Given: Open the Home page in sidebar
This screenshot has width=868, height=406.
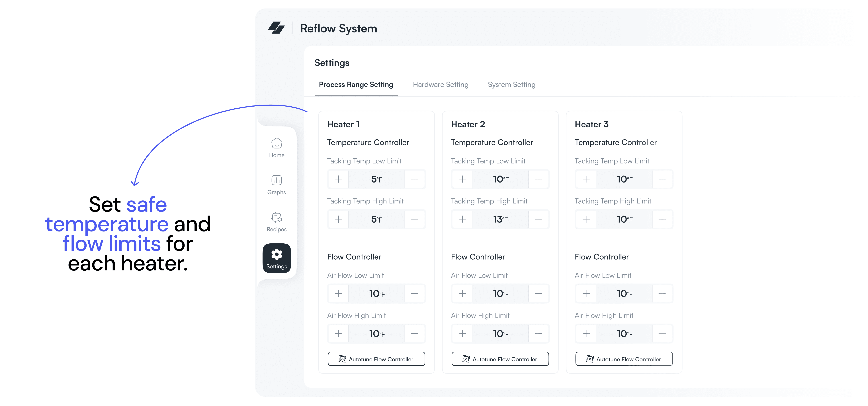Looking at the screenshot, I should click(277, 148).
